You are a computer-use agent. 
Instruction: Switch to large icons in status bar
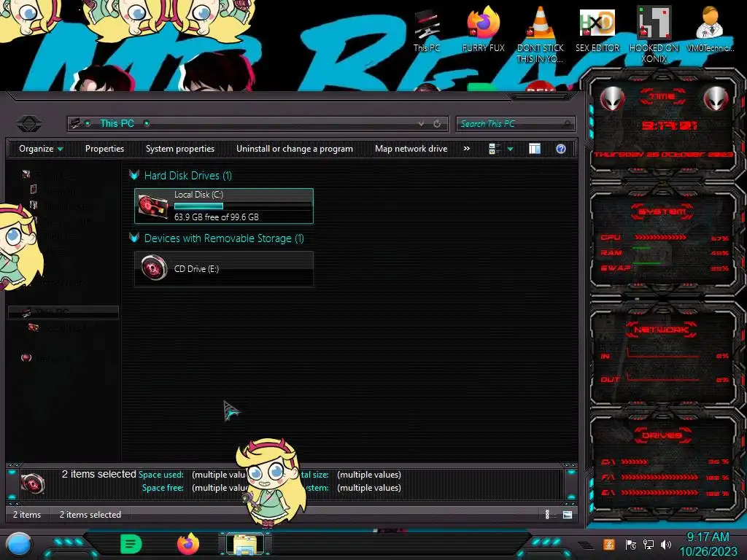coord(567,514)
